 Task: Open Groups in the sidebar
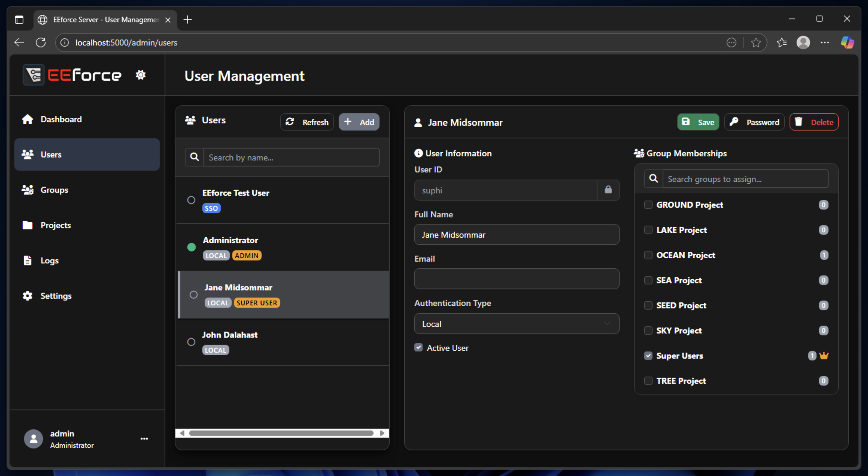[x=87, y=190]
